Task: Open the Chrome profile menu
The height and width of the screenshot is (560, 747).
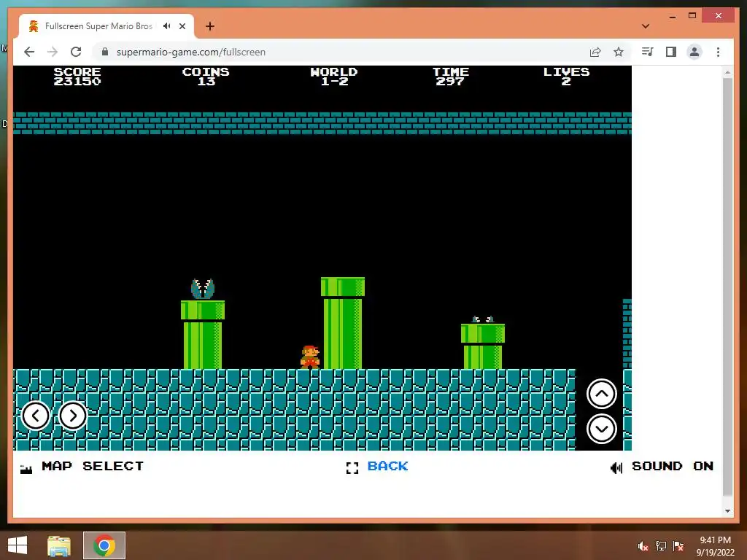Action: click(694, 52)
